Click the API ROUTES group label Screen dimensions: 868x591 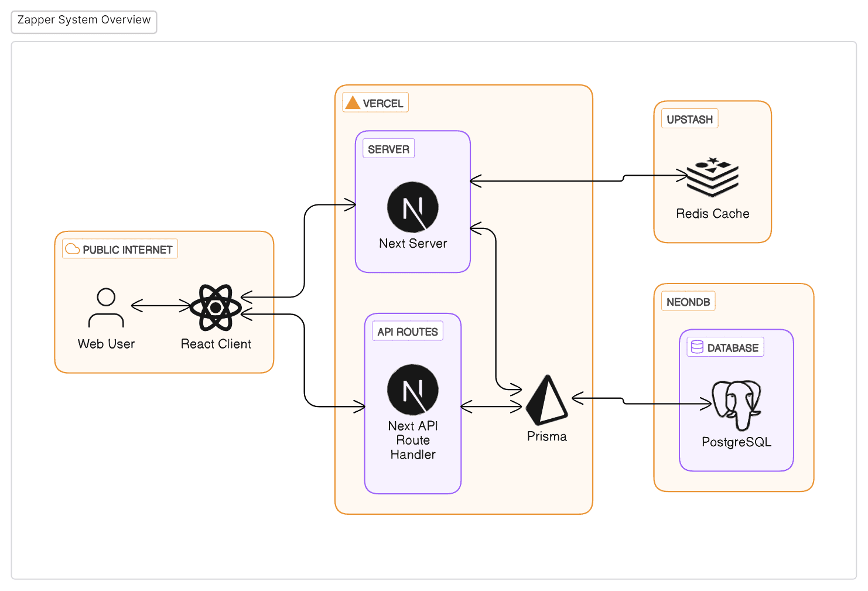408,332
